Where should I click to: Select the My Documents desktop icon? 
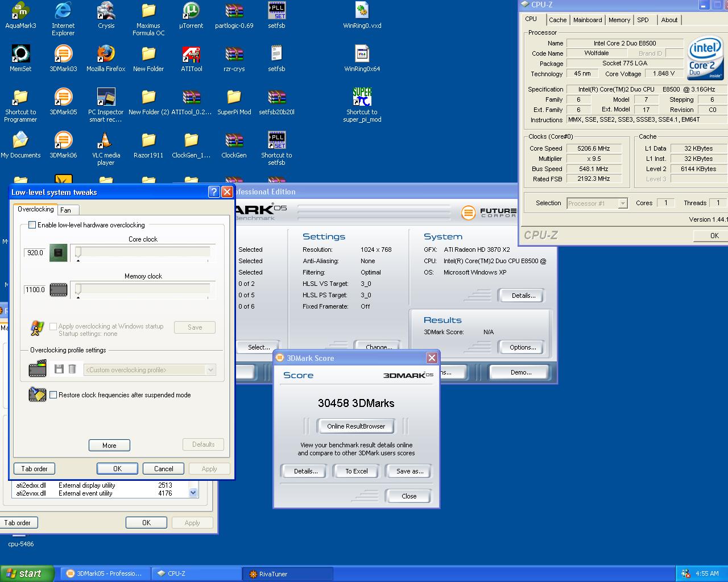coord(20,145)
